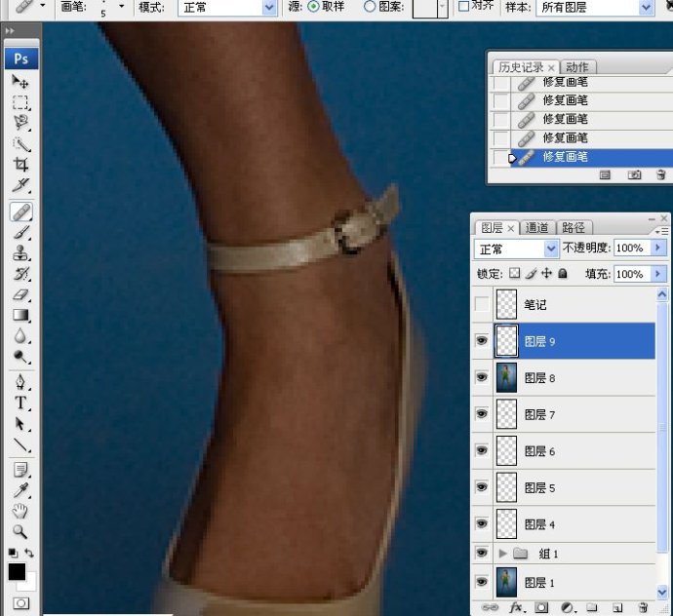
Task: Choose the Eraser tool
Action: [x=20, y=294]
